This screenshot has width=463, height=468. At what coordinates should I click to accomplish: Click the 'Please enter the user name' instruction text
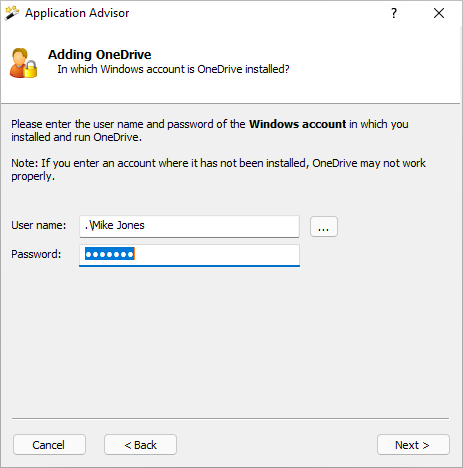pos(210,130)
